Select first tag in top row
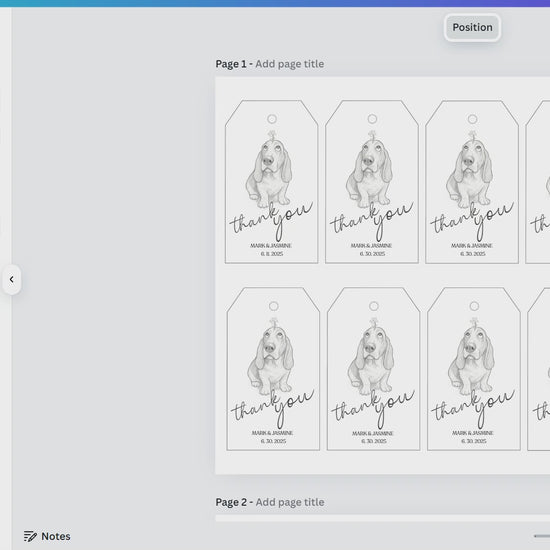This screenshot has width=550, height=550. tap(271, 182)
